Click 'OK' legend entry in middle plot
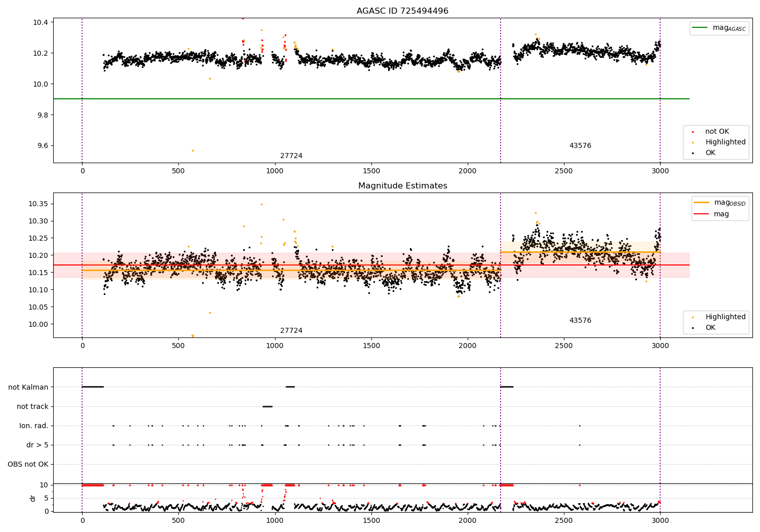This screenshot has height=532, width=760. click(710, 328)
